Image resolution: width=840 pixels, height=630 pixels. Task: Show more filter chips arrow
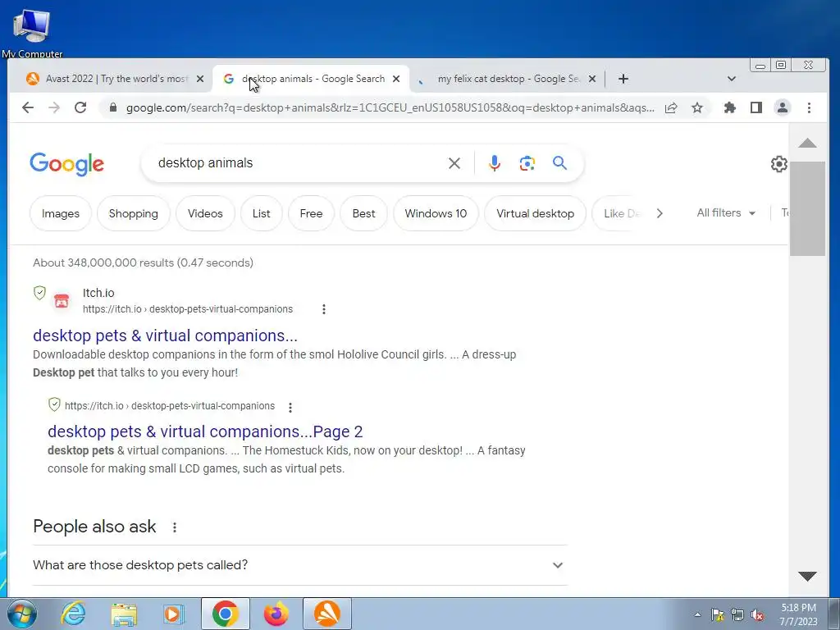tap(660, 213)
